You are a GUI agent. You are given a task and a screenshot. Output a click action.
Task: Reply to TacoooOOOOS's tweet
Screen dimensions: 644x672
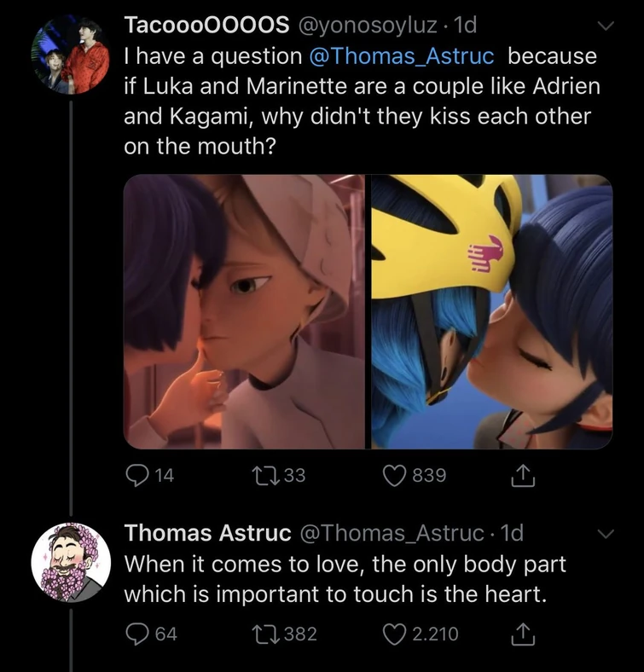136,475
